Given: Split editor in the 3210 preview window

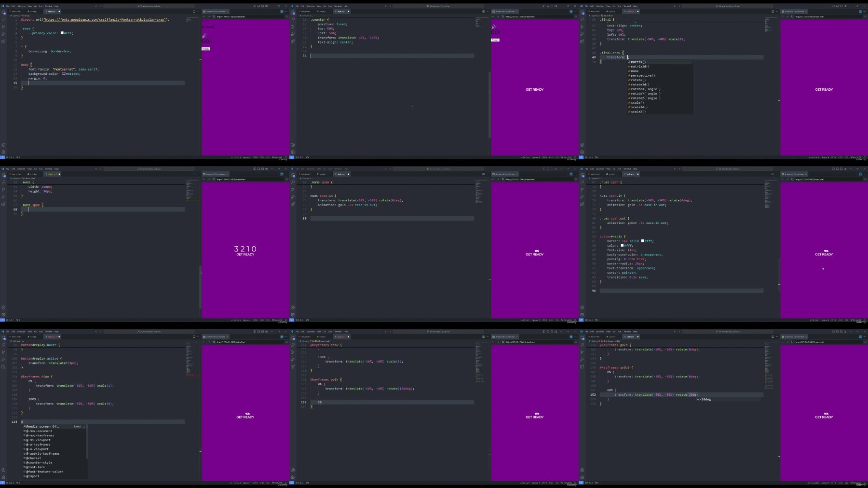Looking at the screenshot, I should point(194,174).
